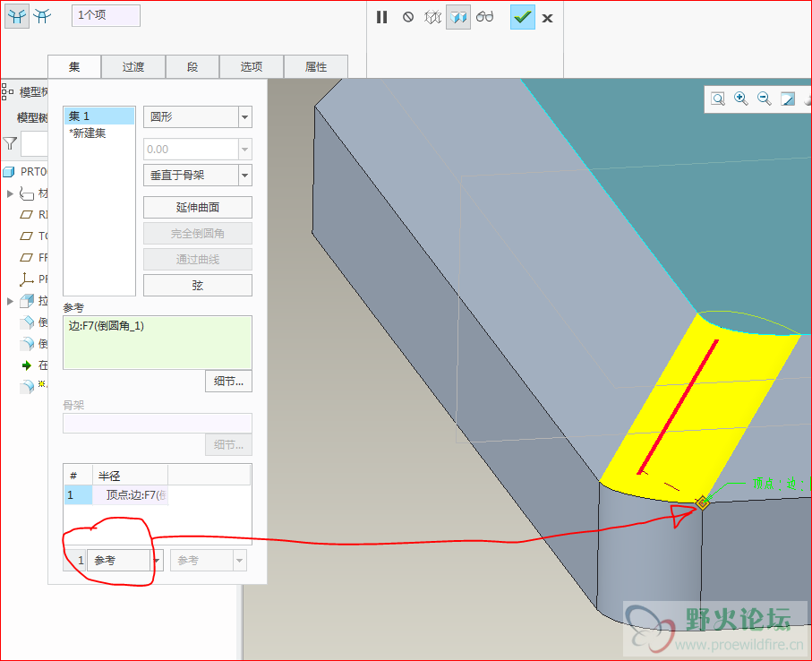812x661 pixels.
Task: Click the model tree filter funnel icon
Action: pyautogui.click(x=10, y=143)
